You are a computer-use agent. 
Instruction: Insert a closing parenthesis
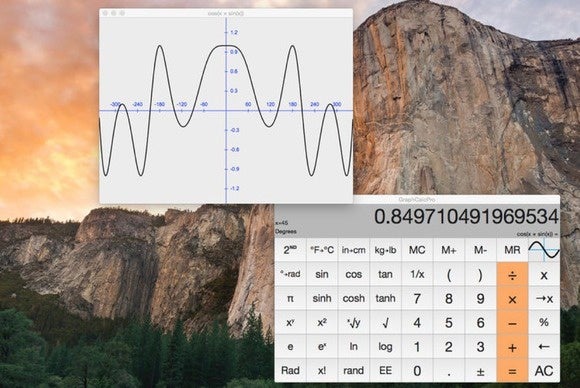pos(480,274)
